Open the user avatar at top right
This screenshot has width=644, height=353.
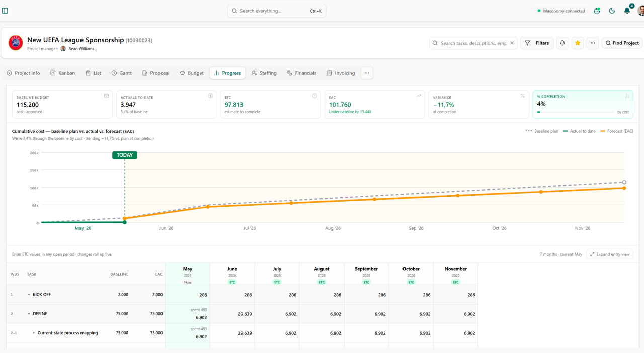641,11
